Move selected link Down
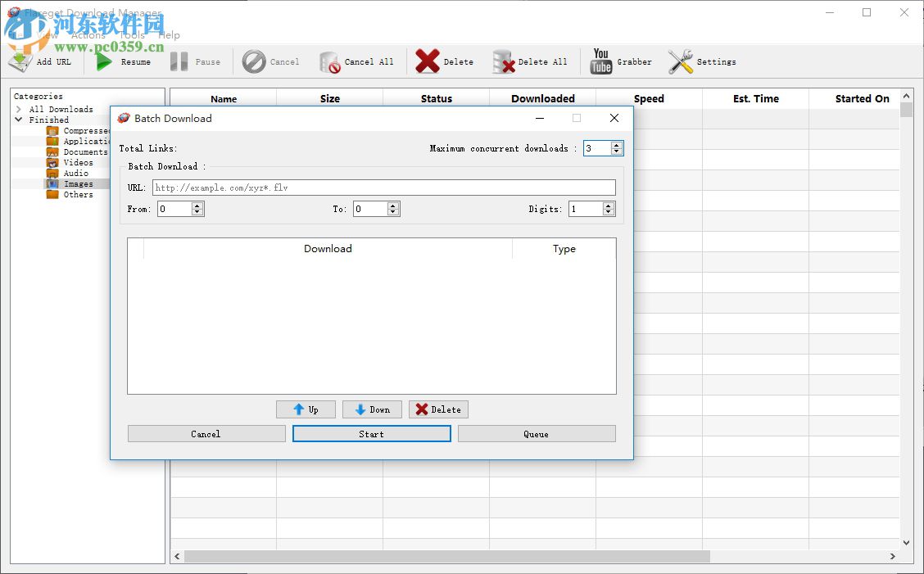The image size is (924, 574). pos(372,409)
